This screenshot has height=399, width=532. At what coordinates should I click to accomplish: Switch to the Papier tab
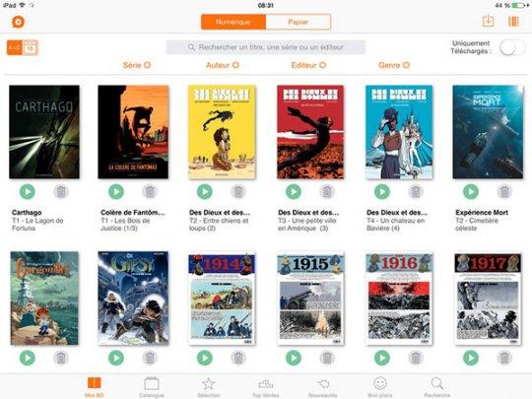pos(298,22)
